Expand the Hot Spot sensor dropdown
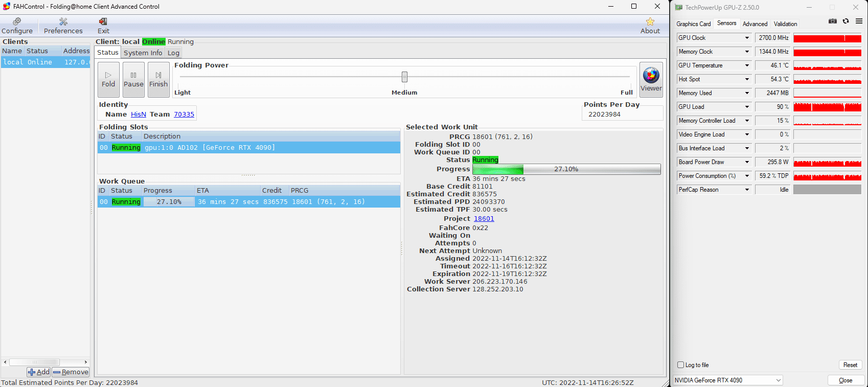Image resolution: width=868 pixels, height=387 pixels. pos(747,79)
